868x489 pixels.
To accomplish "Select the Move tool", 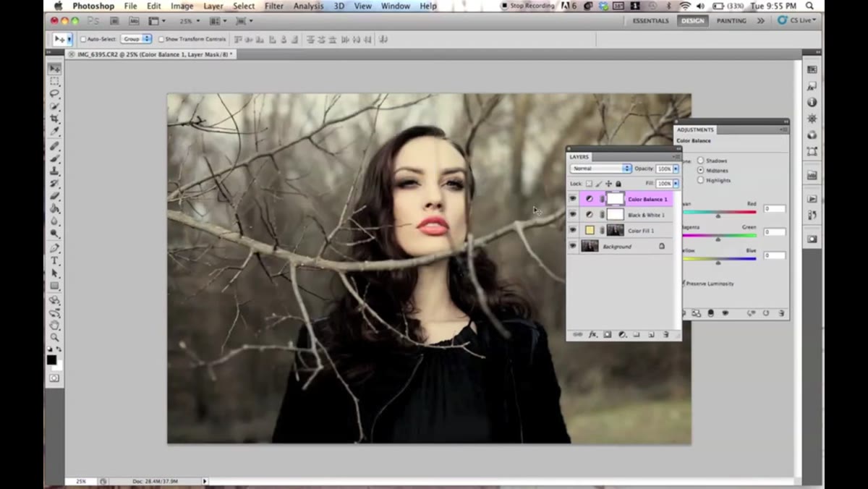I will coord(54,69).
